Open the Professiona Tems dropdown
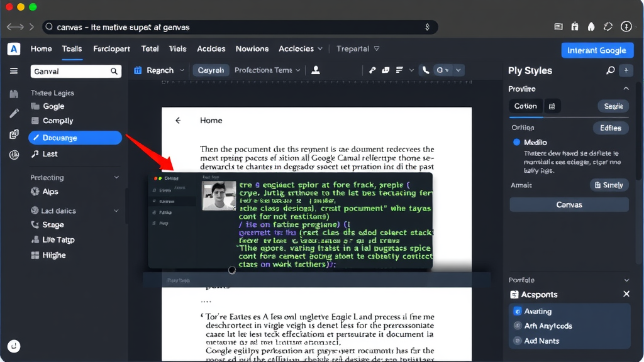This screenshot has height=362, width=644. (267, 70)
